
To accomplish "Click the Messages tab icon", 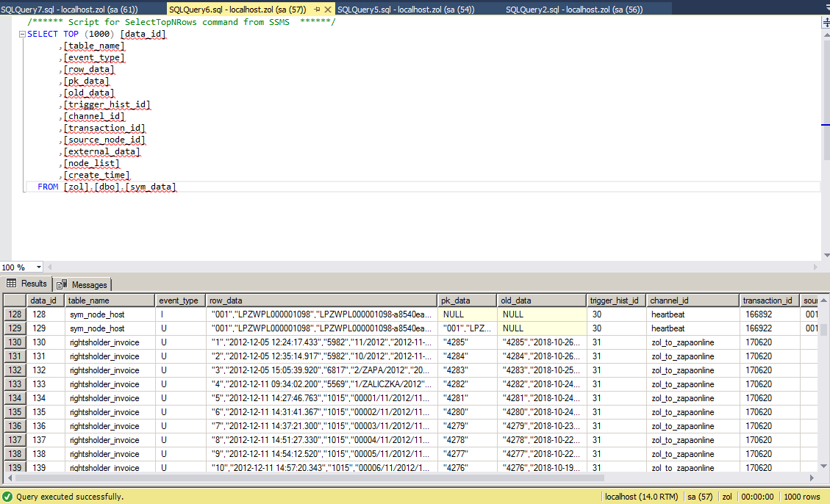I will 62,284.
